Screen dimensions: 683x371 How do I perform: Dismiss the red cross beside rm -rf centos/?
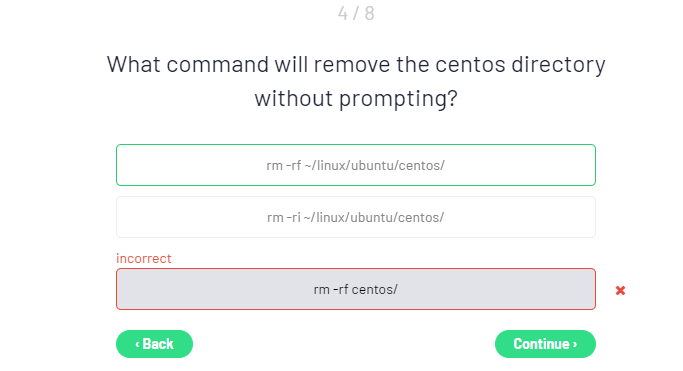coord(620,290)
